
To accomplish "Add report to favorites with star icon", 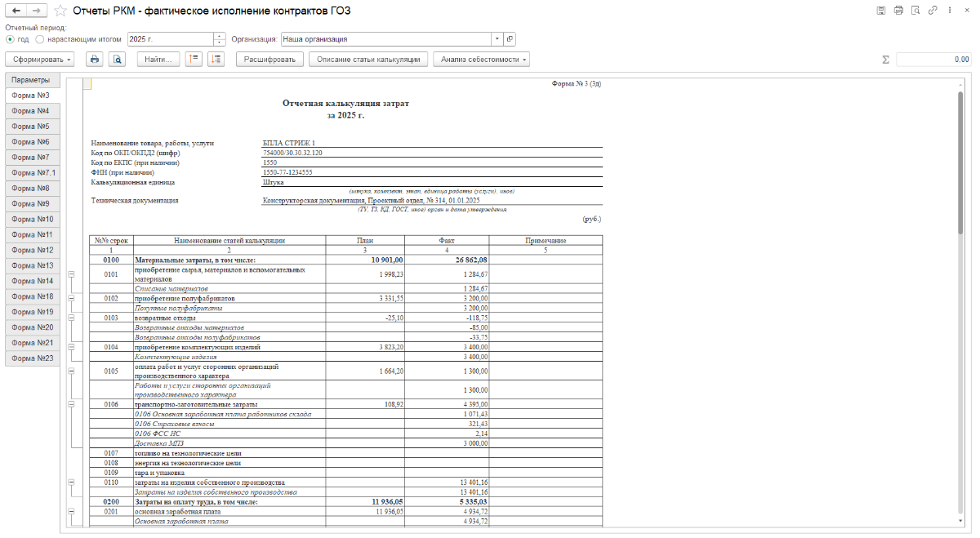I will click(x=61, y=11).
